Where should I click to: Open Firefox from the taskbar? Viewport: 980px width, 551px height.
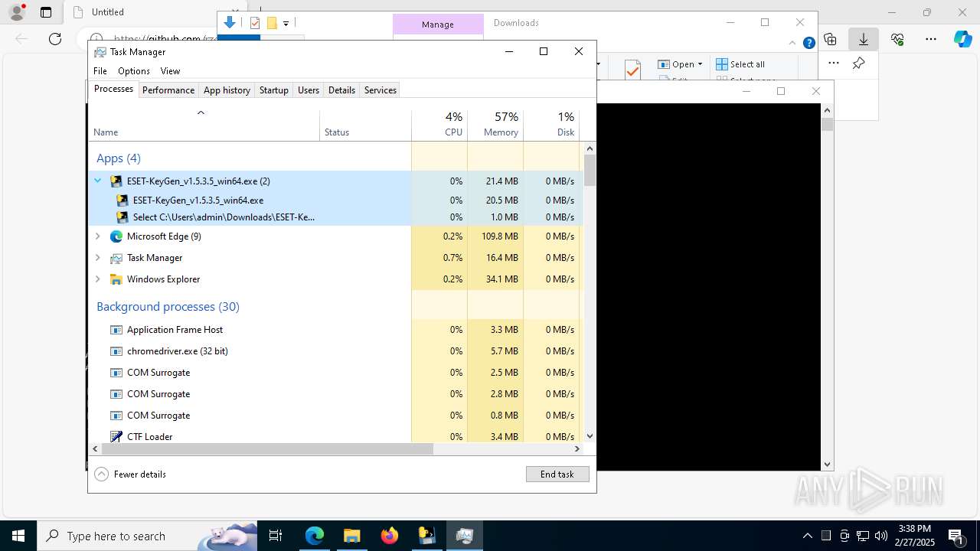[390, 536]
